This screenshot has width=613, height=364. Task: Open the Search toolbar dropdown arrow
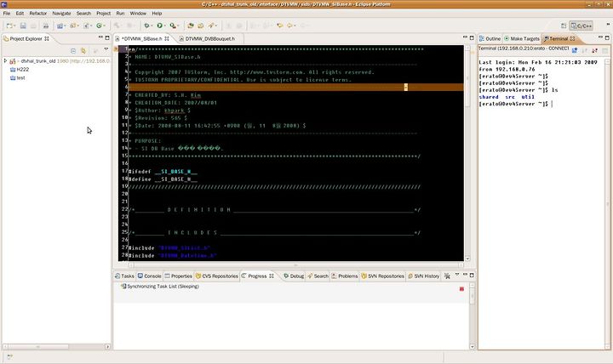click(x=216, y=26)
